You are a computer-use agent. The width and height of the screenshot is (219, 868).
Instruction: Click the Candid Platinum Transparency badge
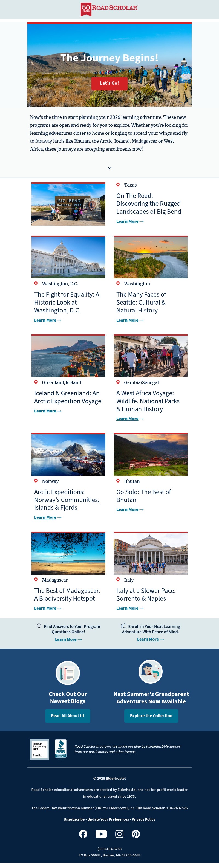pos(40,749)
